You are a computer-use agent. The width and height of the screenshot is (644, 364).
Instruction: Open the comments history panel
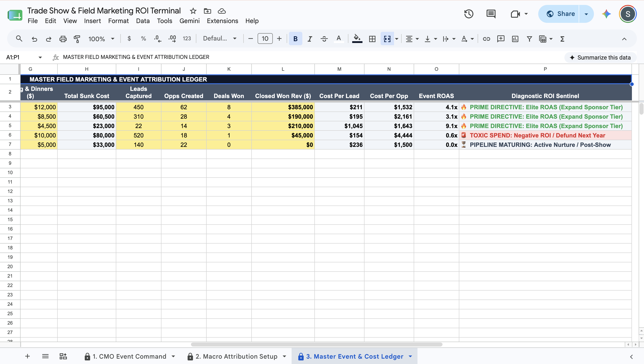click(491, 14)
